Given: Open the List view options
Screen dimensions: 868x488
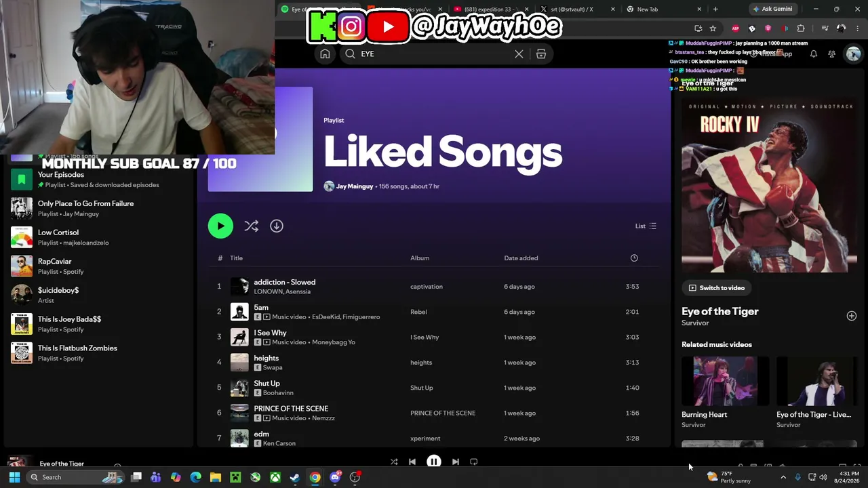Looking at the screenshot, I should (x=646, y=226).
